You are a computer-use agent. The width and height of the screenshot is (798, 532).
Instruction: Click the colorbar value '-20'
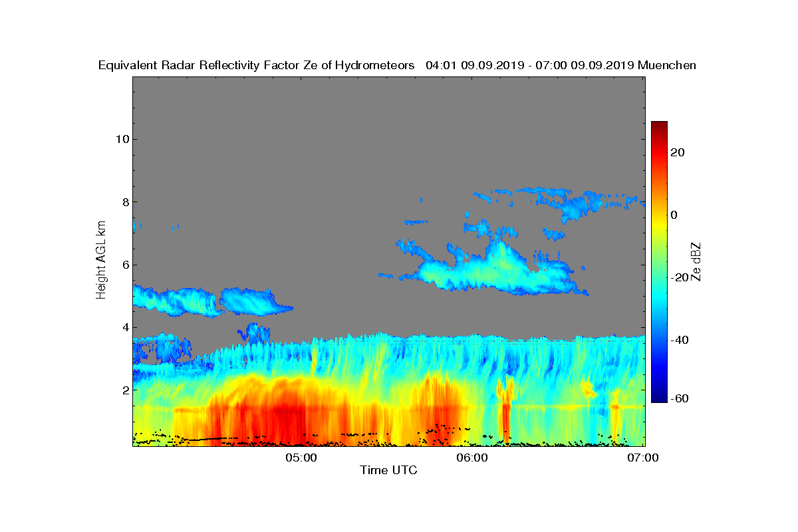[x=678, y=277]
